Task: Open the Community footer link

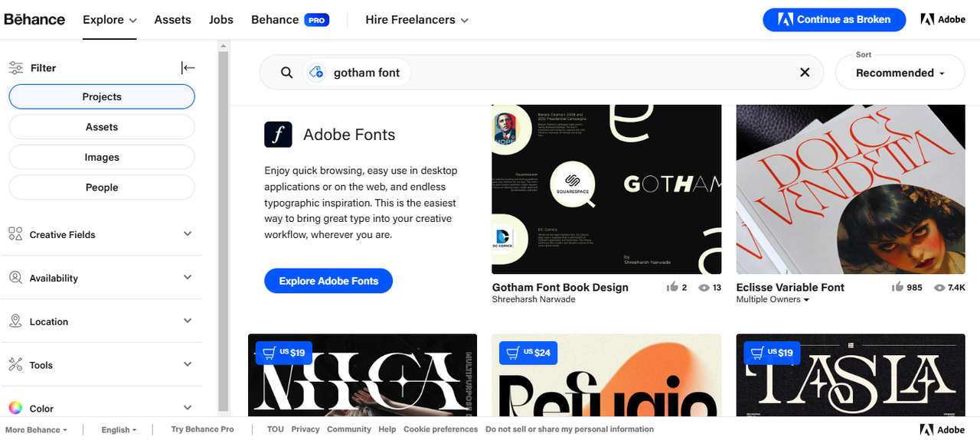Action: pyautogui.click(x=349, y=429)
